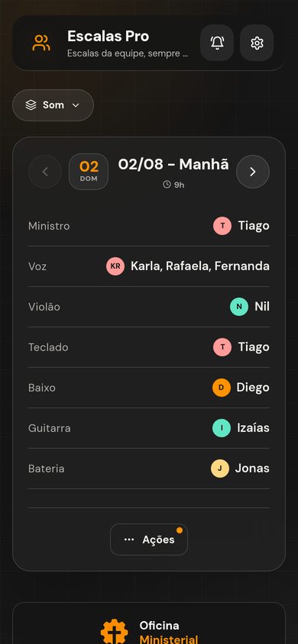Click the Teclado row showing Tiago
The height and width of the screenshot is (644, 298).
coord(149,347)
